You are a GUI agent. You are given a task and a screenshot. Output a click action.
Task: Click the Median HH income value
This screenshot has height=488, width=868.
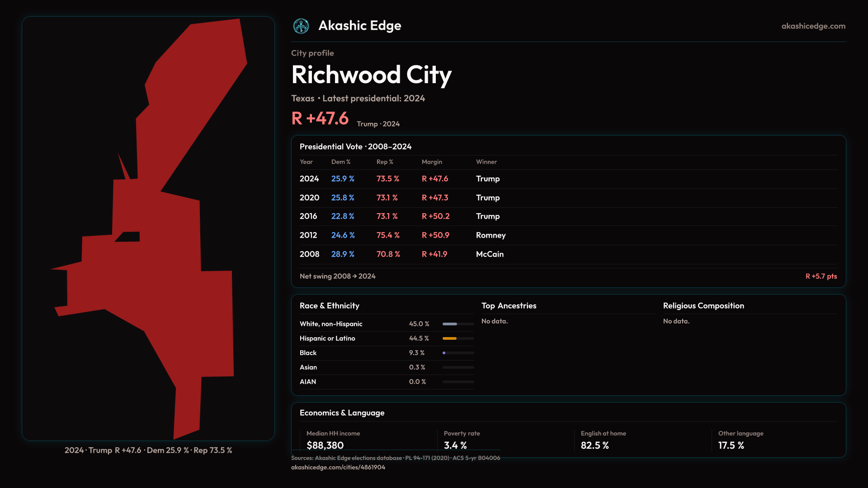[325, 446]
